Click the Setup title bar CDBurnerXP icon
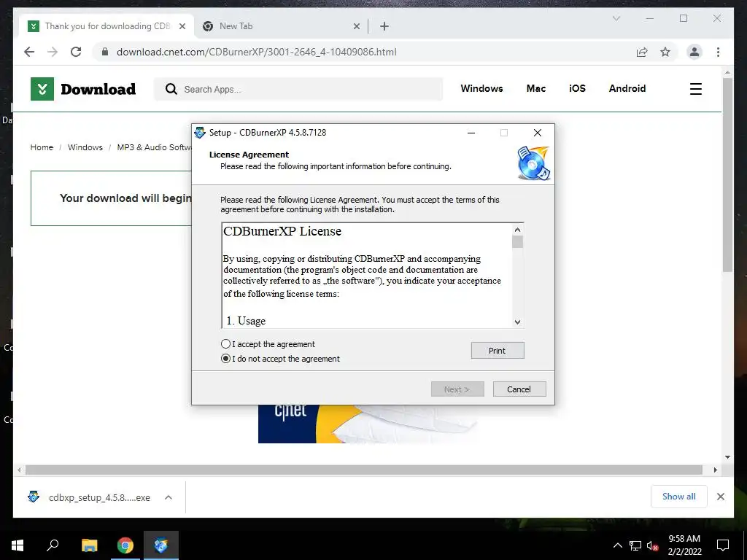Screen dimensions: 747x560 click(200, 133)
